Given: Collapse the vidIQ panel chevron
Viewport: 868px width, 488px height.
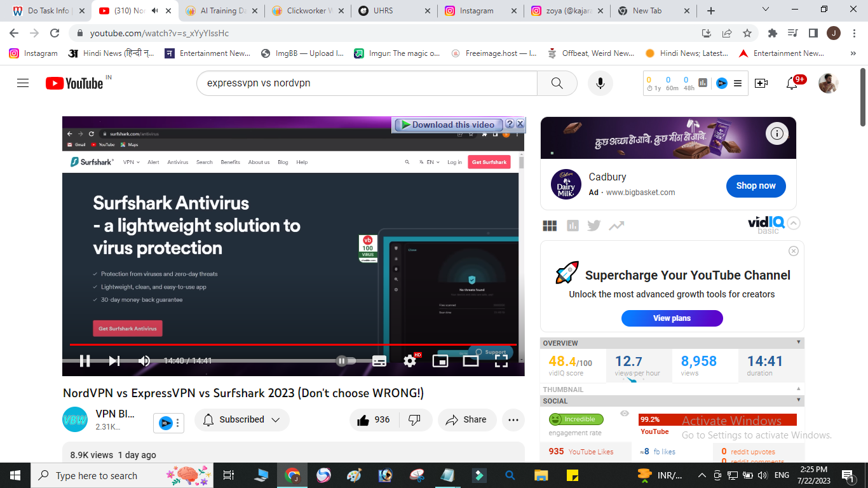Looking at the screenshot, I should tap(794, 223).
